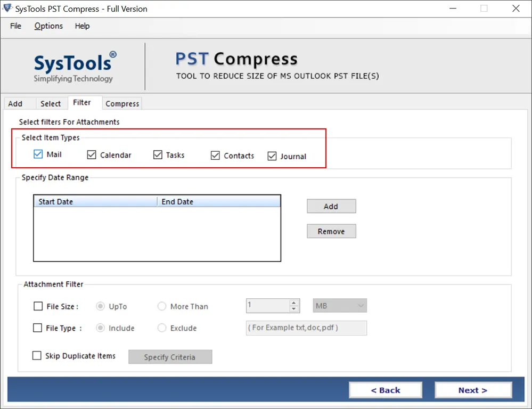Decrease file size with down spinner arrow
Viewport: 532px width, 409px height.
(294, 308)
